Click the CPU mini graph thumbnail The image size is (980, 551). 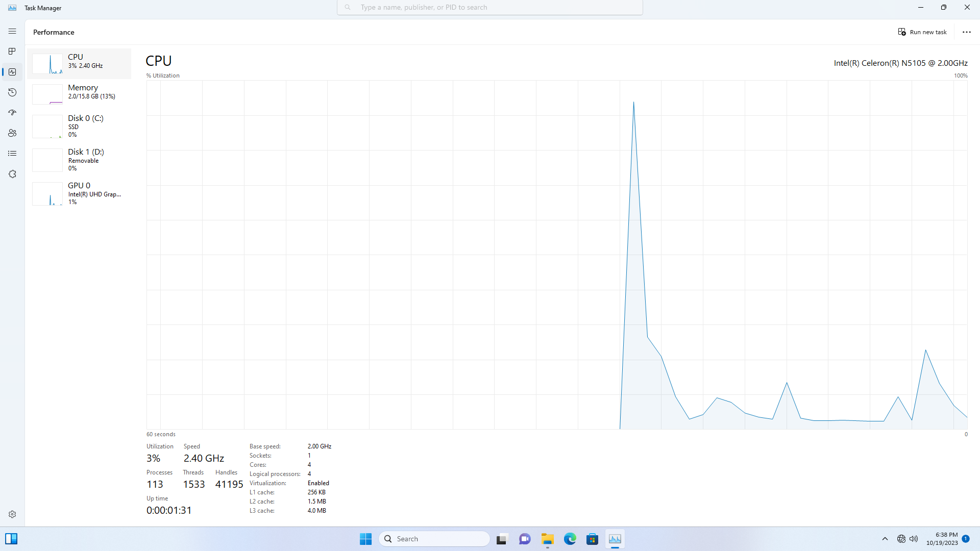click(47, 64)
